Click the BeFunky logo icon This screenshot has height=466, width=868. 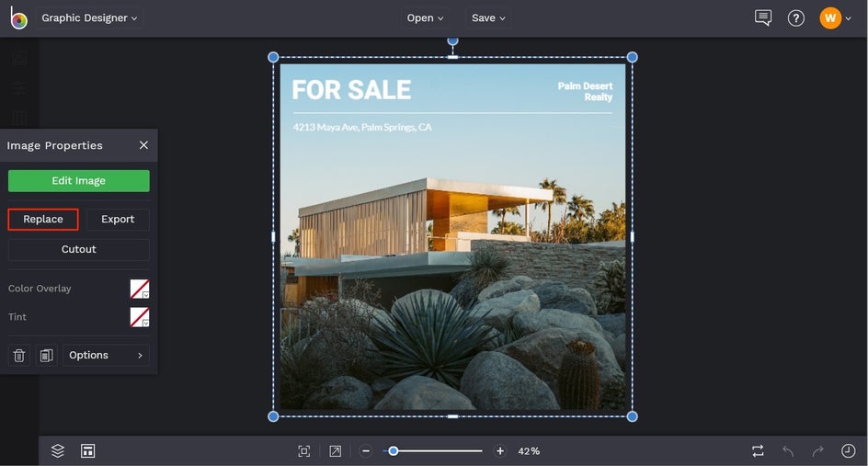pos(18,18)
